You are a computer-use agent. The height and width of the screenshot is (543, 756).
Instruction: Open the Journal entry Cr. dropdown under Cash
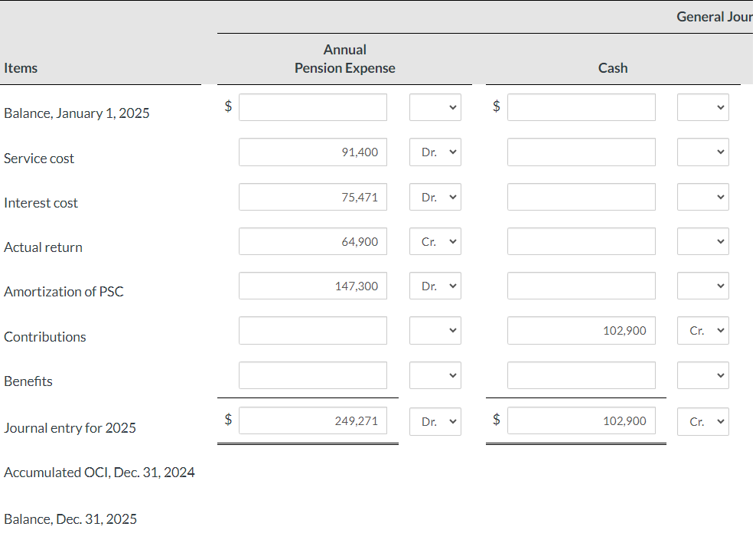click(702, 420)
